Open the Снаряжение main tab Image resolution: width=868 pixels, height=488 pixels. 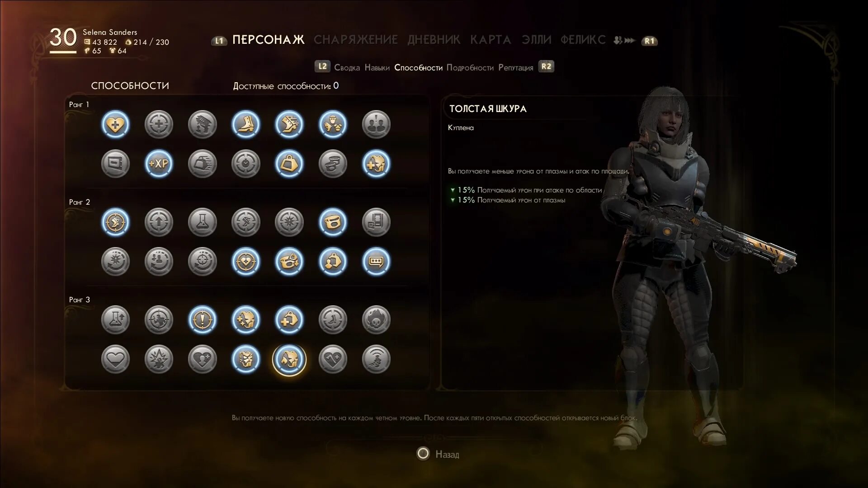356,40
